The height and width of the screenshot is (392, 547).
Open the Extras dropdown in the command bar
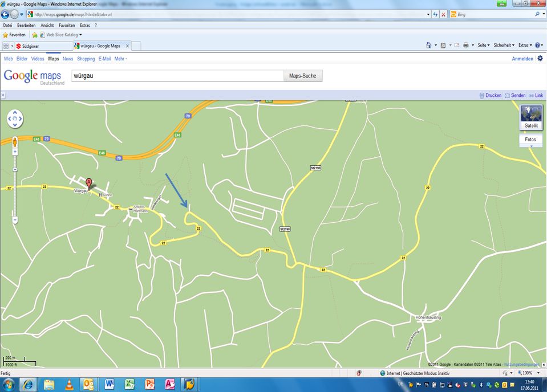tap(525, 46)
